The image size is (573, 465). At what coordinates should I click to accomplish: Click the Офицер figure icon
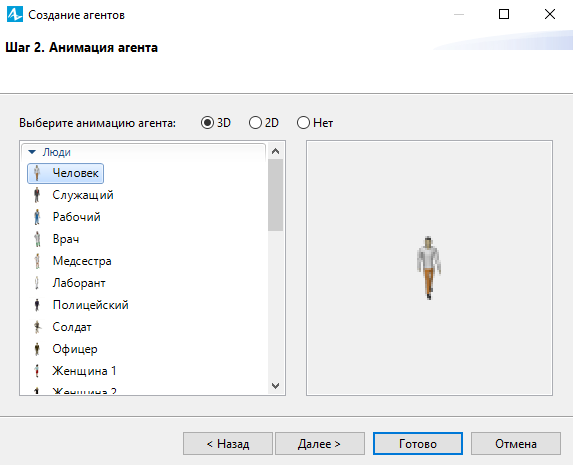pos(37,349)
